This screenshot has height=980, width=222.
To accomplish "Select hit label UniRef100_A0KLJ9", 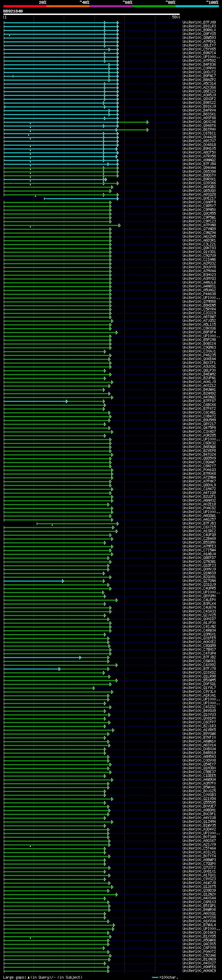I will coord(199,382).
